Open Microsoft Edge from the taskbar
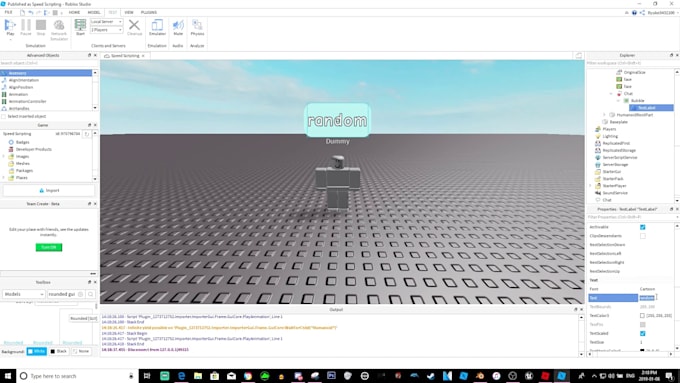 tap(181, 376)
